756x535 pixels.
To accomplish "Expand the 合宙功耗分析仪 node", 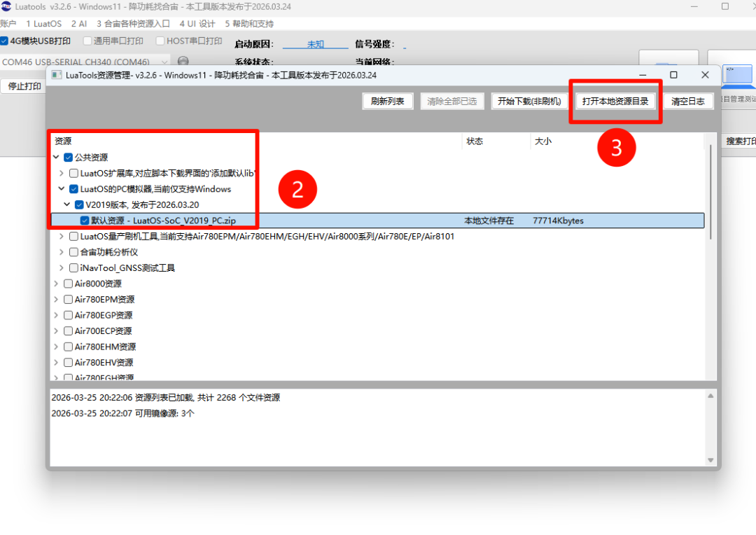I will [62, 252].
